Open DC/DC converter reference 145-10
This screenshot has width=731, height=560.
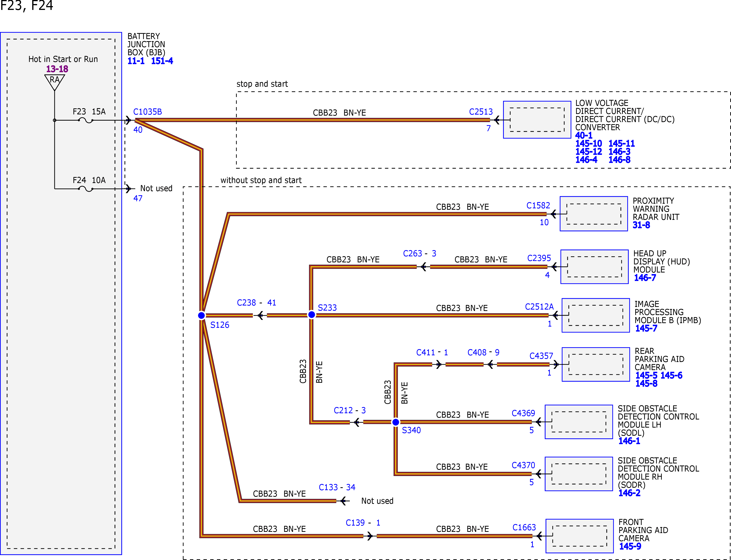point(589,144)
